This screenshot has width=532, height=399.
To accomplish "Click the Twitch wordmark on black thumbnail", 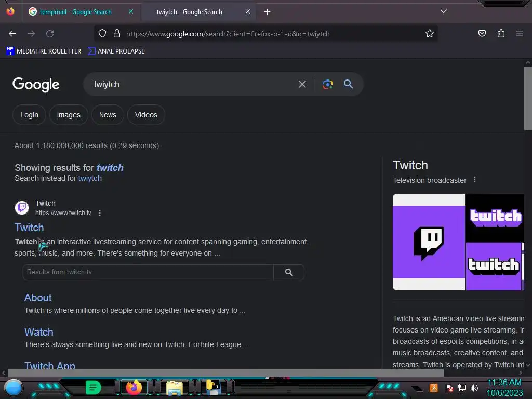I will [495, 218].
